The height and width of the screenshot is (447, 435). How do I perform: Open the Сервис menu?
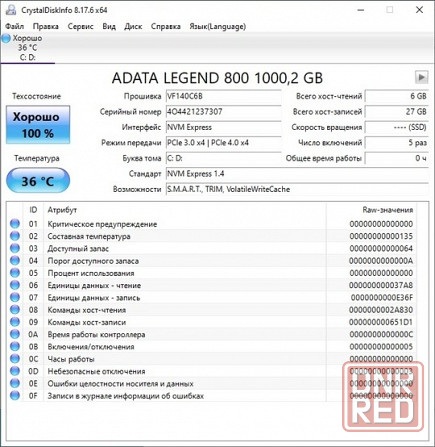tap(80, 26)
